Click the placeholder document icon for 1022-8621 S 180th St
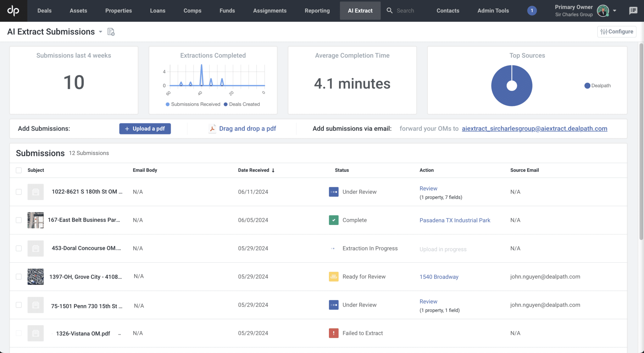Screen dimensions: 644x353 pos(36,192)
